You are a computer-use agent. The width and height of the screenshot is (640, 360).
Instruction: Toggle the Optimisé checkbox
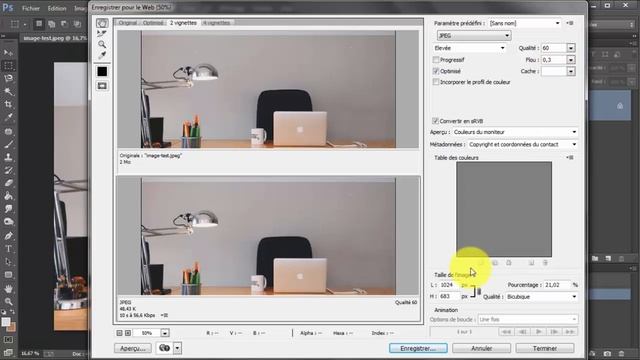point(436,71)
